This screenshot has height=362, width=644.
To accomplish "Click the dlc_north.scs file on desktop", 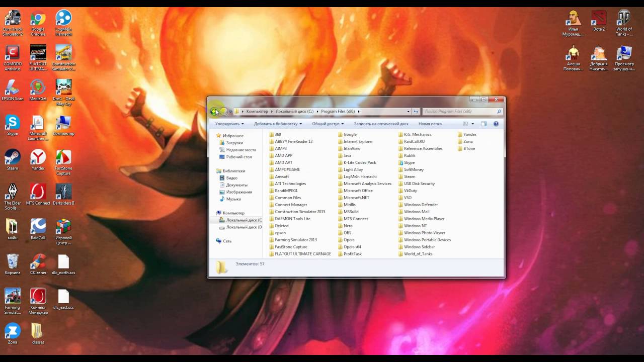I will click(63, 264).
